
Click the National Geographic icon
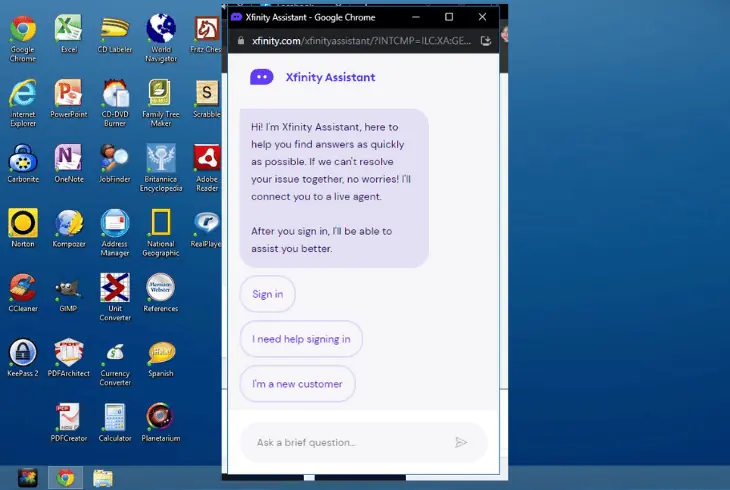pyautogui.click(x=161, y=232)
